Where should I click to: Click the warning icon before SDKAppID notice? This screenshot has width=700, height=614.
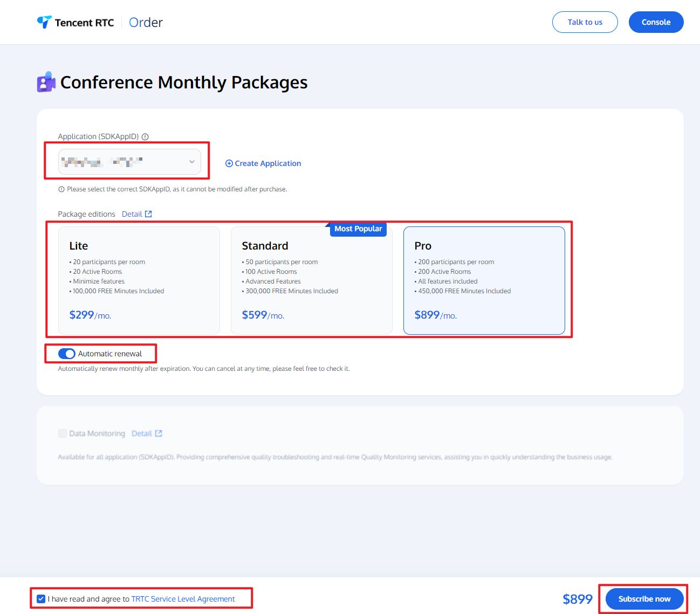pos(61,189)
